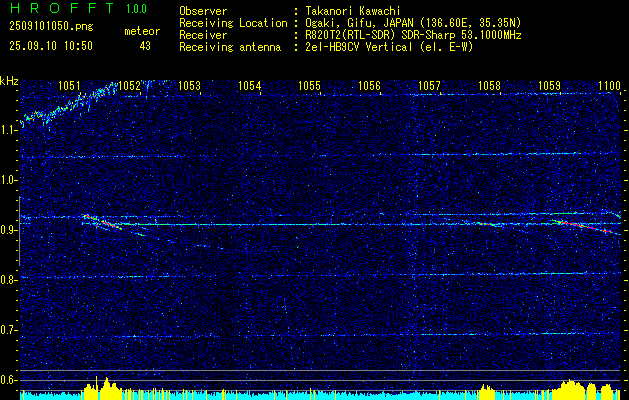The width and height of the screenshot is (629, 400).
Task: Click the red meteor echo after 1051
Action: click(x=103, y=222)
